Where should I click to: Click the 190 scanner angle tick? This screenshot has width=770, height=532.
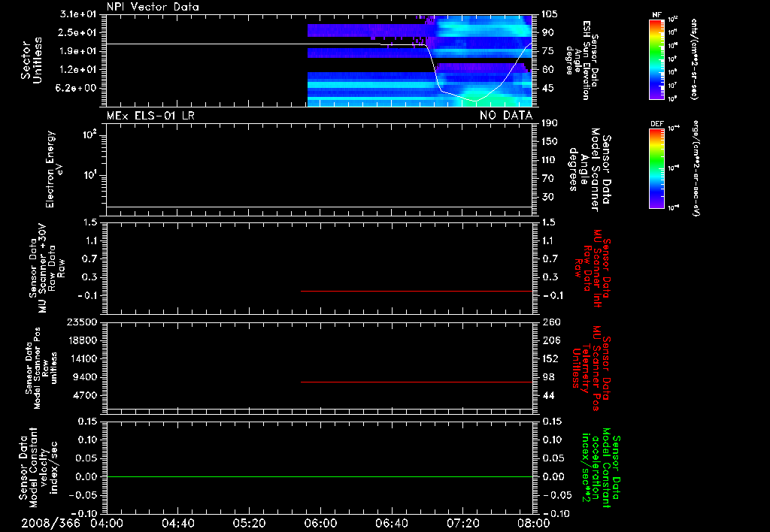coord(550,123)
